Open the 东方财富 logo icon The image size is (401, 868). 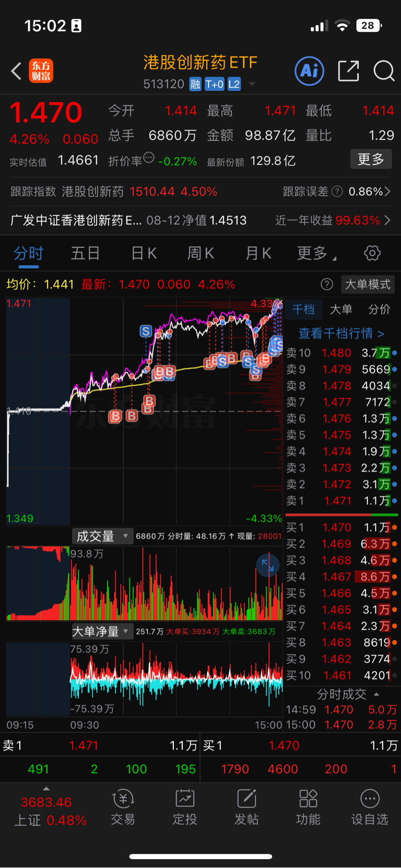click(41, 71)
